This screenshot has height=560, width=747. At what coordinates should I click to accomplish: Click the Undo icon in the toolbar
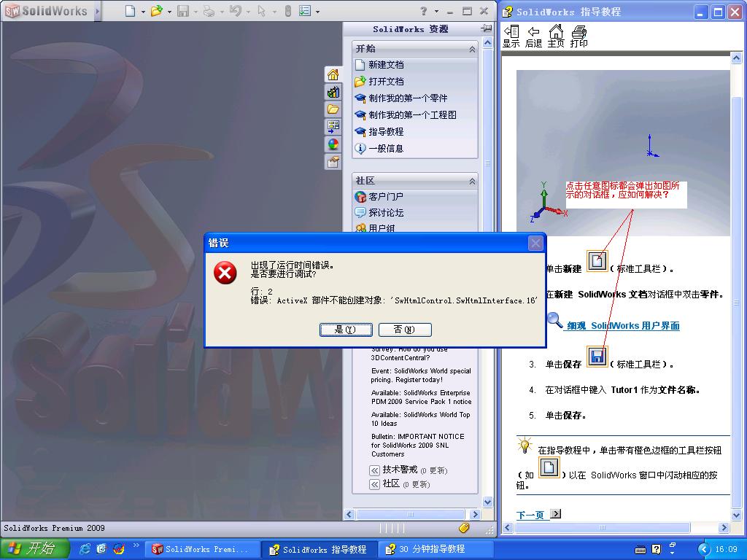click(236, 10)
